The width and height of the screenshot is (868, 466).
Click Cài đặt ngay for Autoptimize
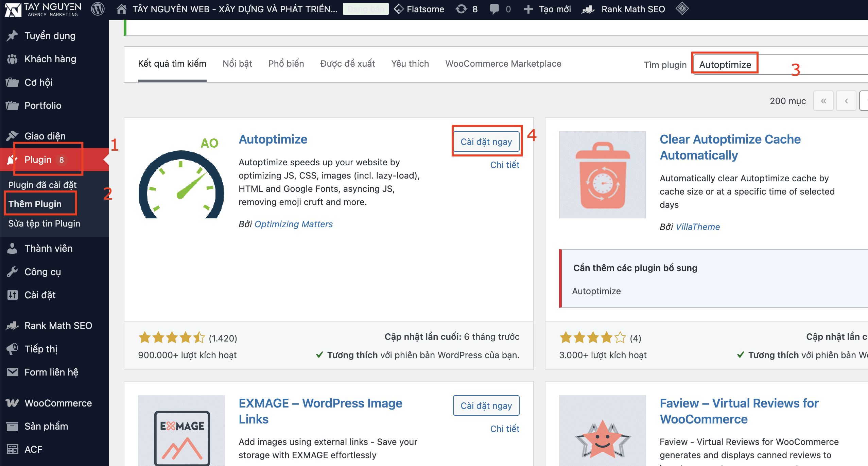486,142
